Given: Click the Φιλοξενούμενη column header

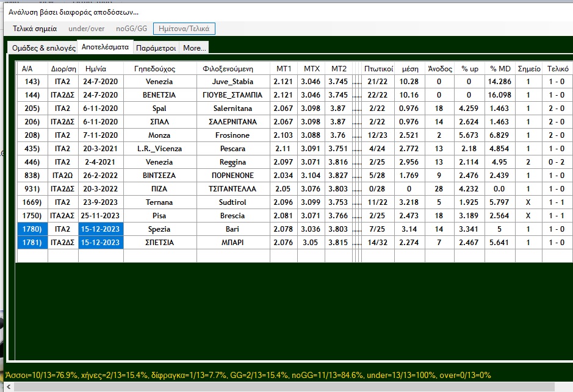Looking at the screenshot, I should tap(232, 69).
